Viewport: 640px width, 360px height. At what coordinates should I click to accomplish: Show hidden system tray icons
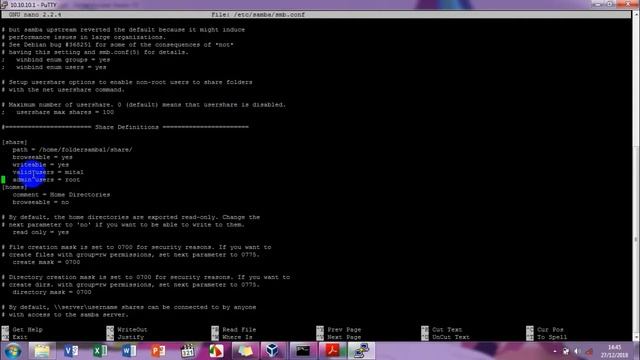555,351
